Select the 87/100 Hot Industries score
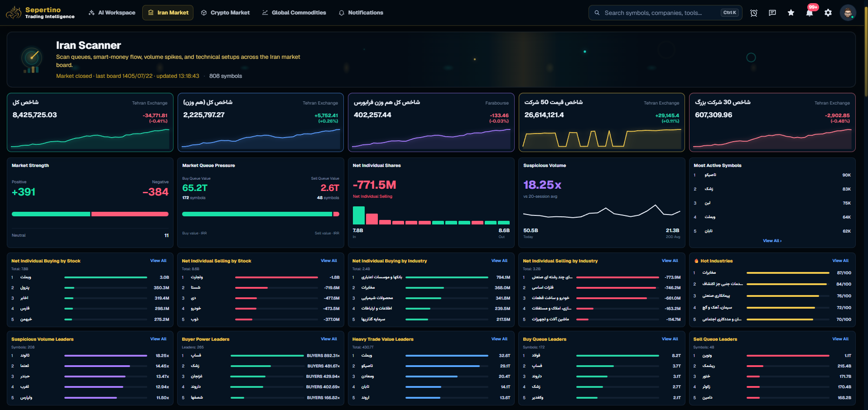The image size is (868, 410). pyautogui.click(x=844, y=273)
